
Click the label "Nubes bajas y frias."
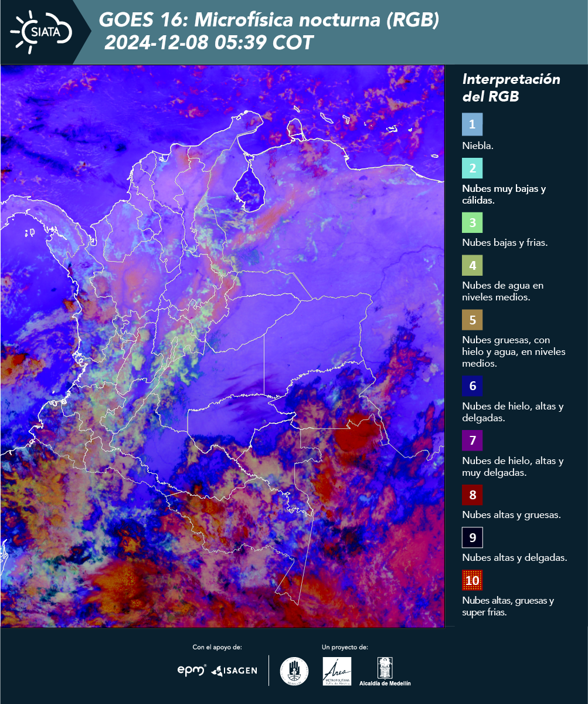click(x=505, y=243)
